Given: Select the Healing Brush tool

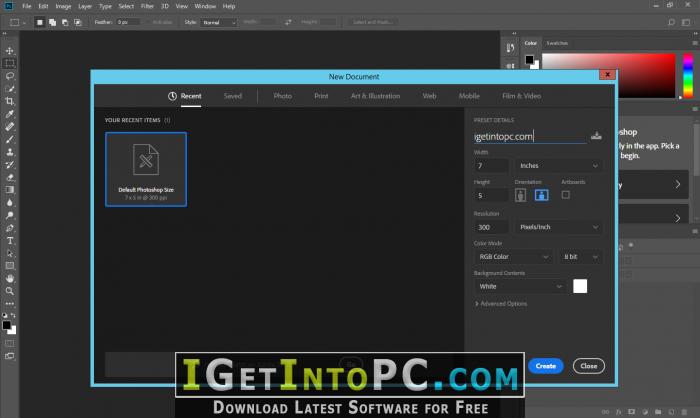Looking at the screenshot, I should click(x=9, y=127).
